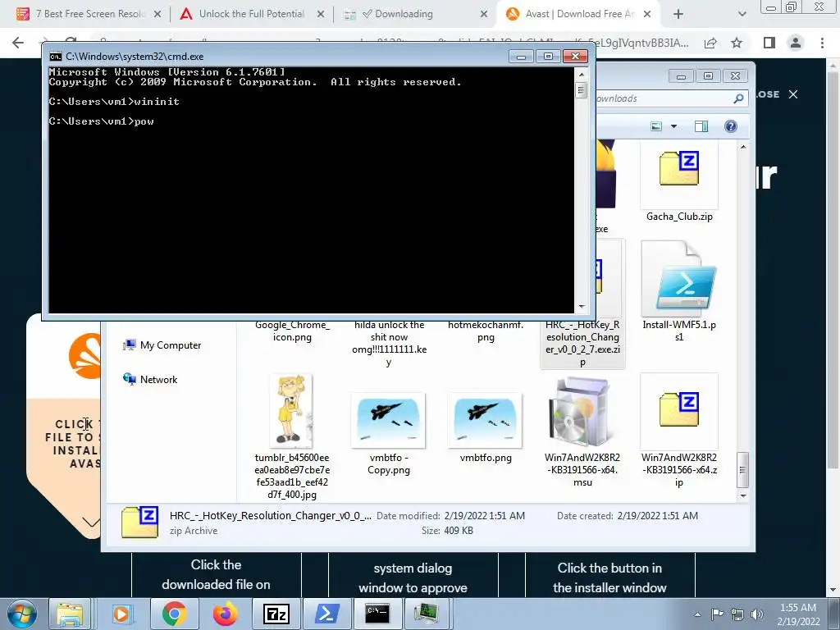Viewport: 840px width, 630px height.
Task: Close the 7 Best Free Screen tab
Action: 157,14
